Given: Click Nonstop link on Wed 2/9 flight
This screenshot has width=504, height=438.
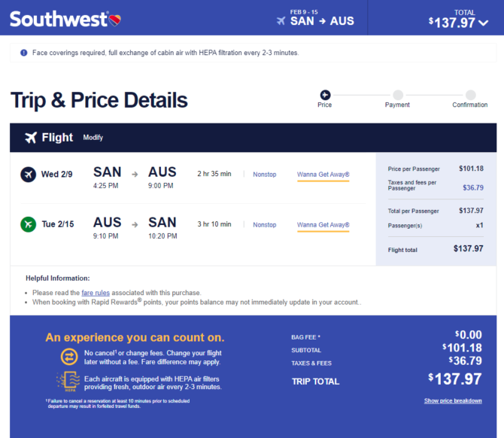Looking at the screenshot, I should (265, 175).
